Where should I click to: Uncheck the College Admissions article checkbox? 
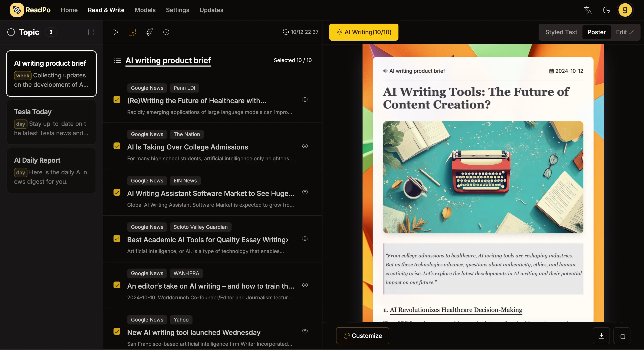pos(117,146)
